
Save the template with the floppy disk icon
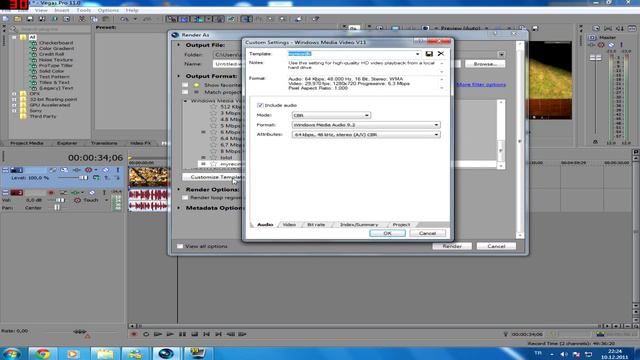429,53
